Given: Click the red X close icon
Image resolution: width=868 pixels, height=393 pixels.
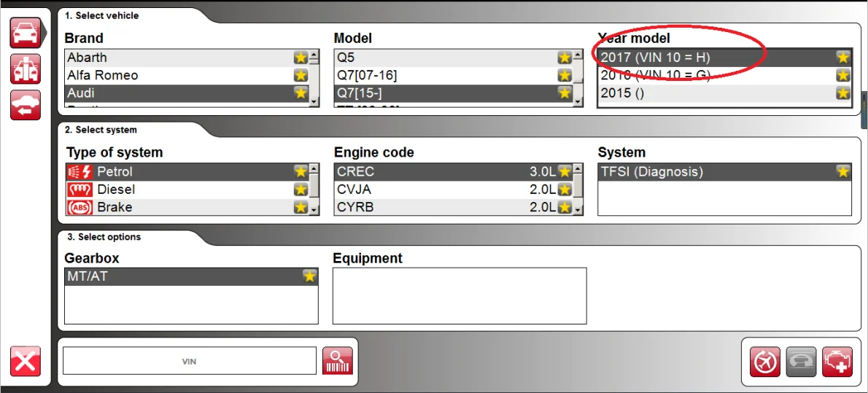Looking at the screenshot, I should point(26,362).
